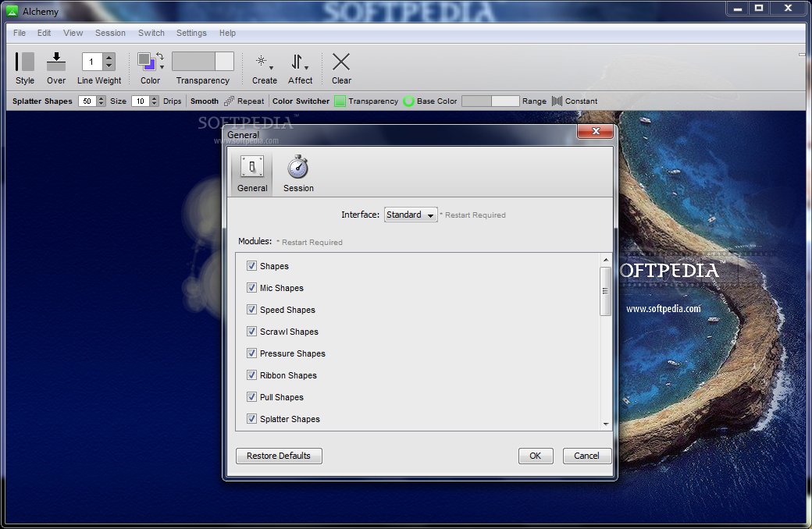Disable the Ribbon Shapes module
Viewport: 812px width, 529px height.
(251, 375)
